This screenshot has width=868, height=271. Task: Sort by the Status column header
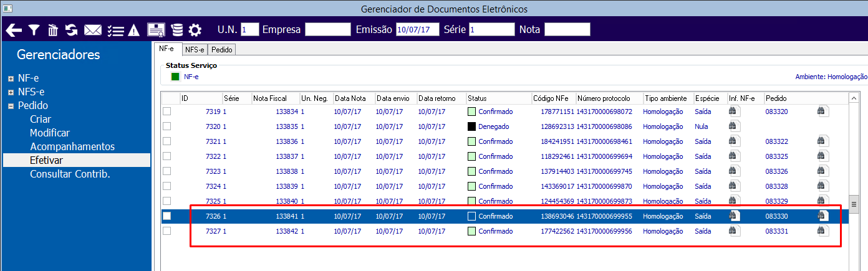[498, 98]
